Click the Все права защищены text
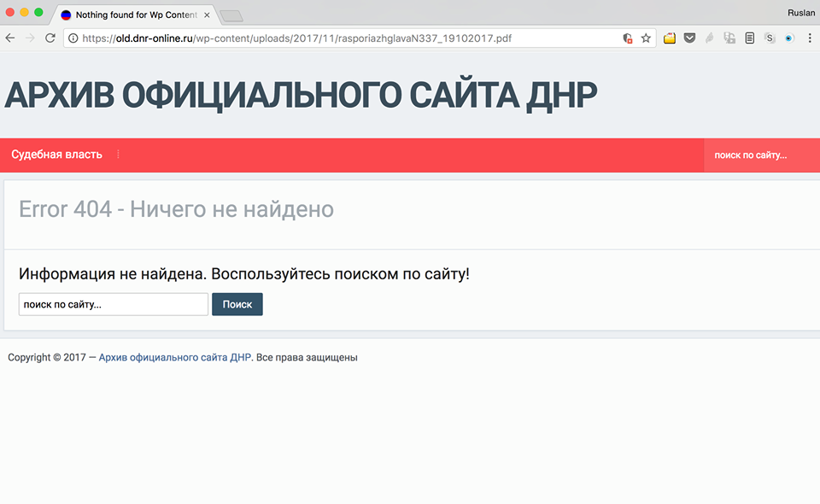This screenshot has height=504, width=820. coord(307,358)
